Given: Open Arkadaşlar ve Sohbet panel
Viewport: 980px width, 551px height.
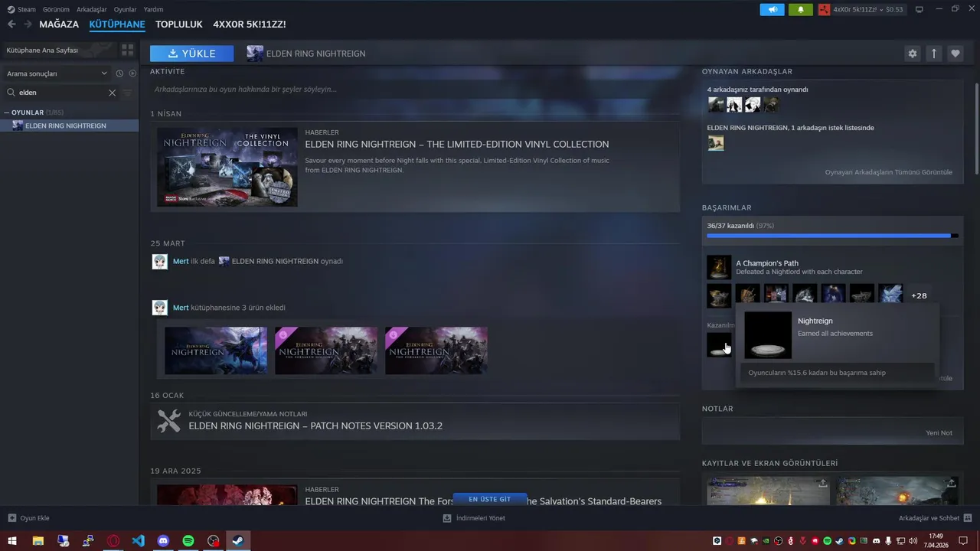Looking at the screenshot, I should pyautogui.click(x=935, y=518).
